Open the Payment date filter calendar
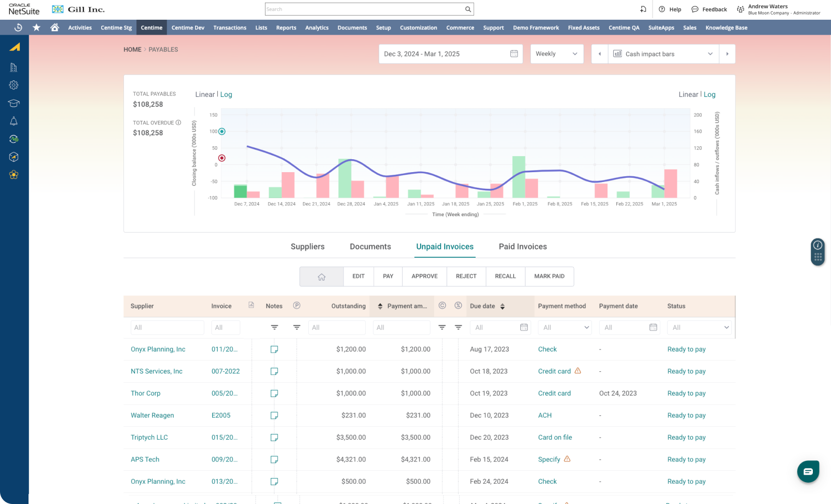The height and width of the screenshot is (504, 831). click(x=653, y=328)
